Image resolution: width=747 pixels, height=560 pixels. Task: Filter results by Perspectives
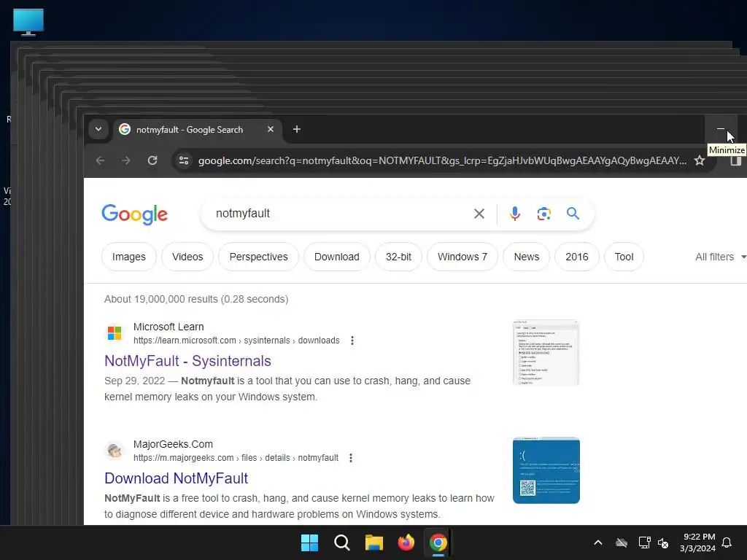tap(259, 257)
